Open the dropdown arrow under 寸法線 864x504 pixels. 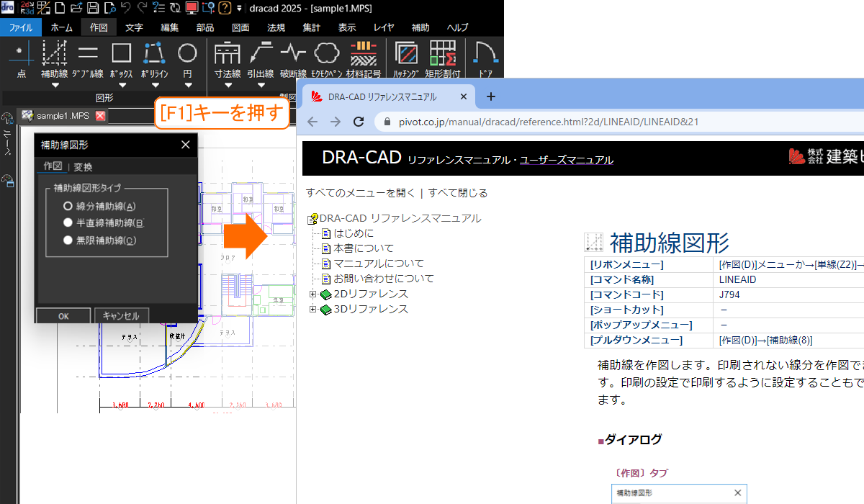click(228, 85)
